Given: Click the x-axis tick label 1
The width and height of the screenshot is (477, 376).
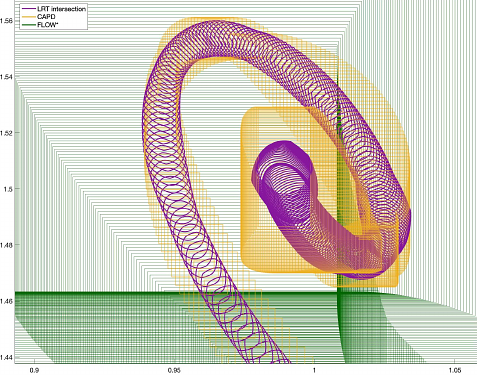Looking at the screenshot, I should click(314, 370).
